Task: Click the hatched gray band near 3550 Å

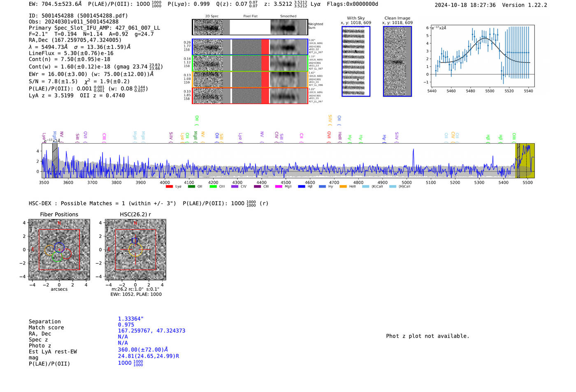Action: pyautogui.click(x=55, y=160)
